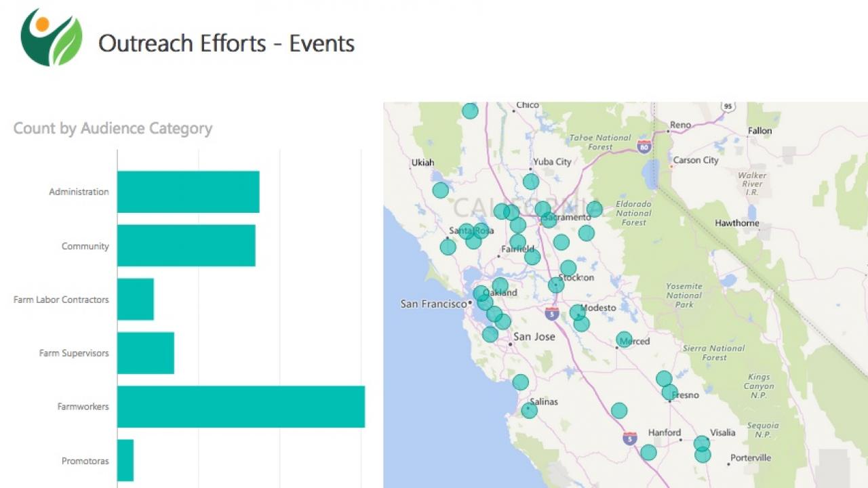
Task: Highlight the Farm Supervisors bar
Action: click(146, 353)
